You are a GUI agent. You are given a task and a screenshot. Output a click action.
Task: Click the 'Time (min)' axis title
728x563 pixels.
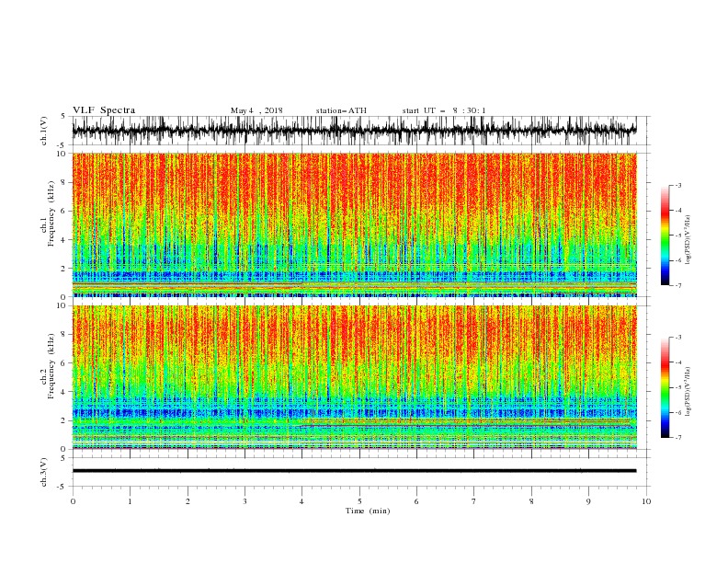click(x=368, y=511)
